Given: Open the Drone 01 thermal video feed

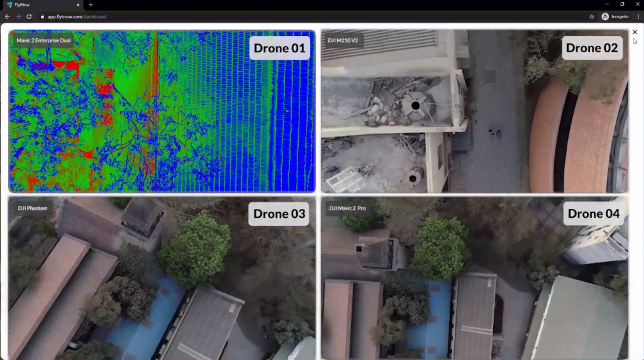Looking at the screenshot, I should tap(162, 111).
